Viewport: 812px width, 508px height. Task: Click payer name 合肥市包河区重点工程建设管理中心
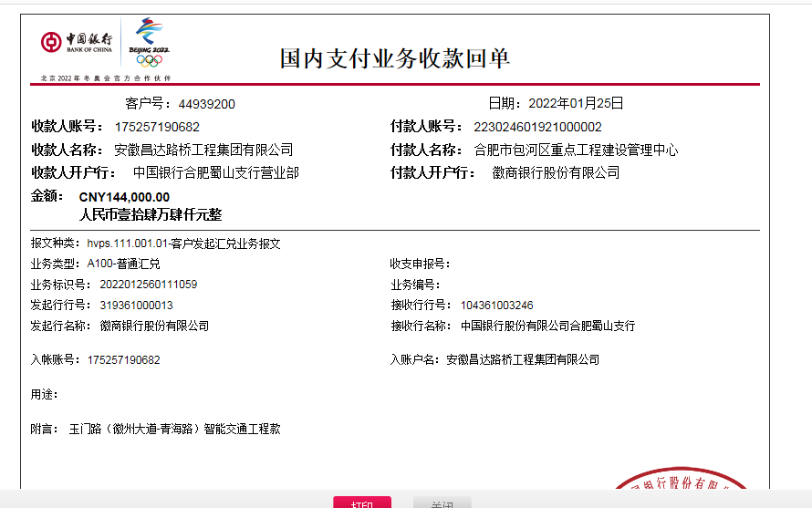(x=576, y=150)
